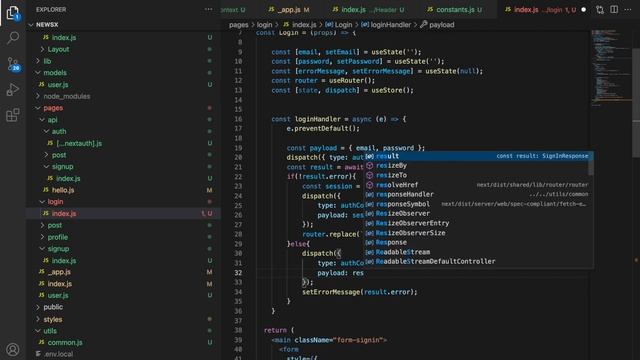This screenshot has width=640, height=360.
Task: Open the Extensions view icon
Action: point(13,115)
